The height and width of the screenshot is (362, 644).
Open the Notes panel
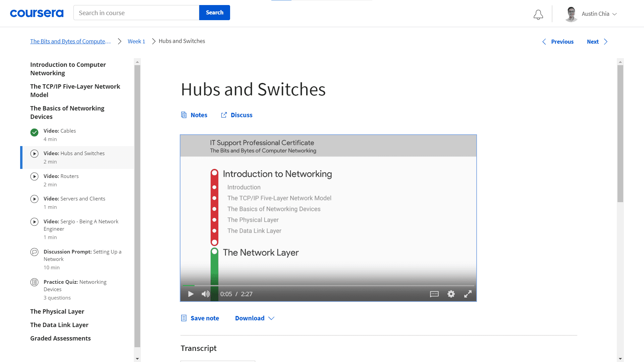[194, 115]
